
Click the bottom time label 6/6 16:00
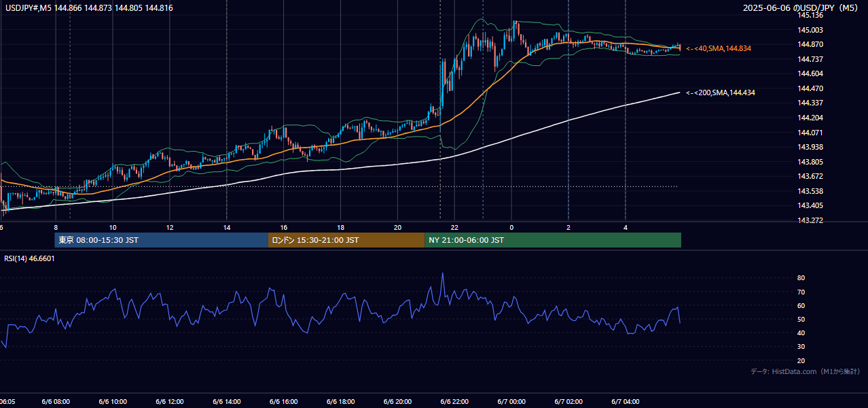pyautogui.click(x=284, y=402)
